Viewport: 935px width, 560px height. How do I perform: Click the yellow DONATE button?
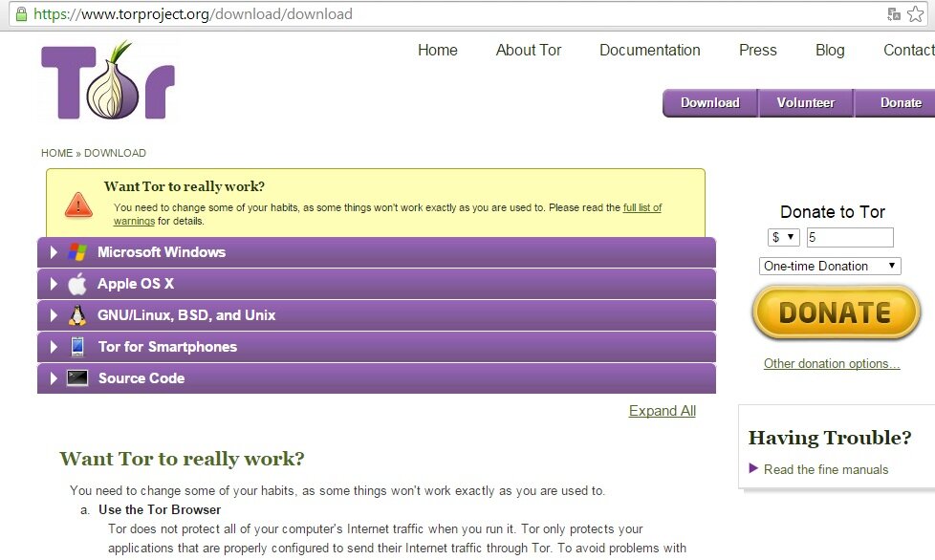836,312
